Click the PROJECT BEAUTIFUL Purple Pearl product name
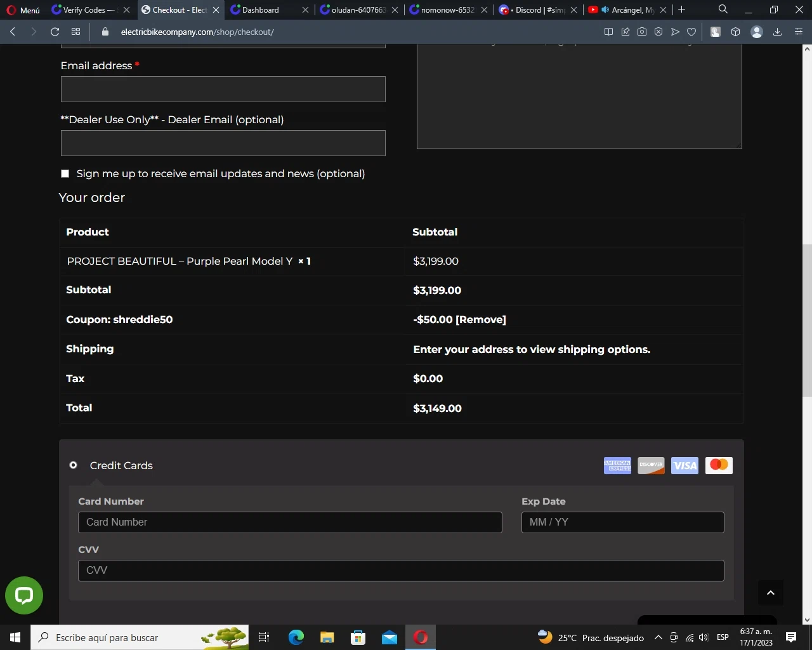 (x=180, y=262)
